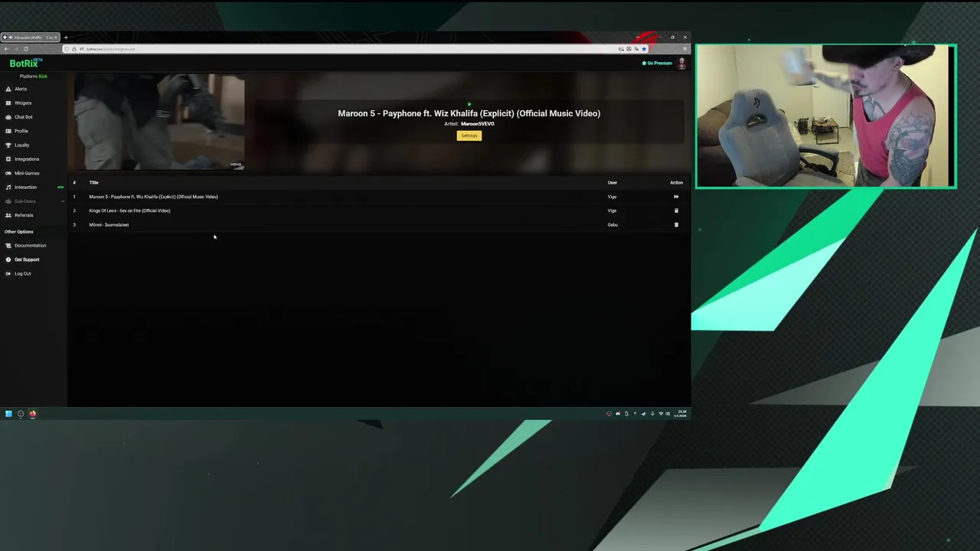Select Interaction in the sidebar
Viewport: 980px width, 551px height.
click(x=25, y=187)
